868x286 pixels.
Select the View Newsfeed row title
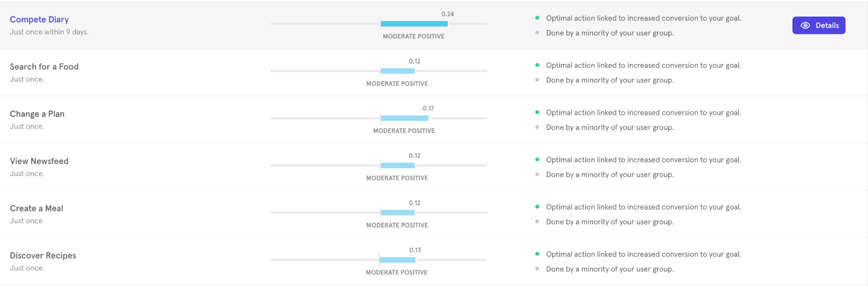(39, 161)
